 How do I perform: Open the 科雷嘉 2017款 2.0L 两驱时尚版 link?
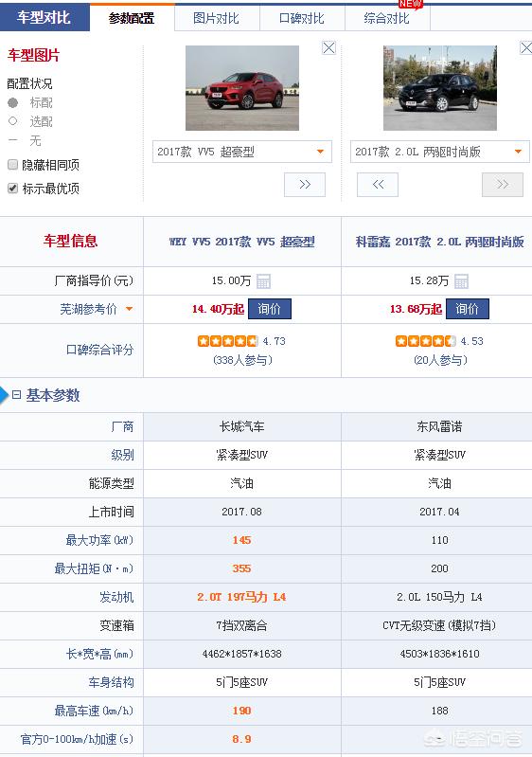click(x=439, y=242)
